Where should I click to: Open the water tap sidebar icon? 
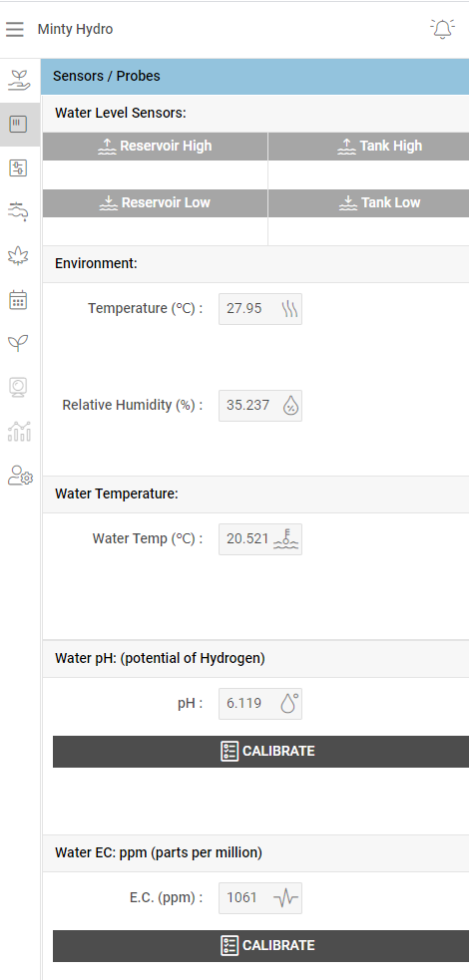point(18,212)
